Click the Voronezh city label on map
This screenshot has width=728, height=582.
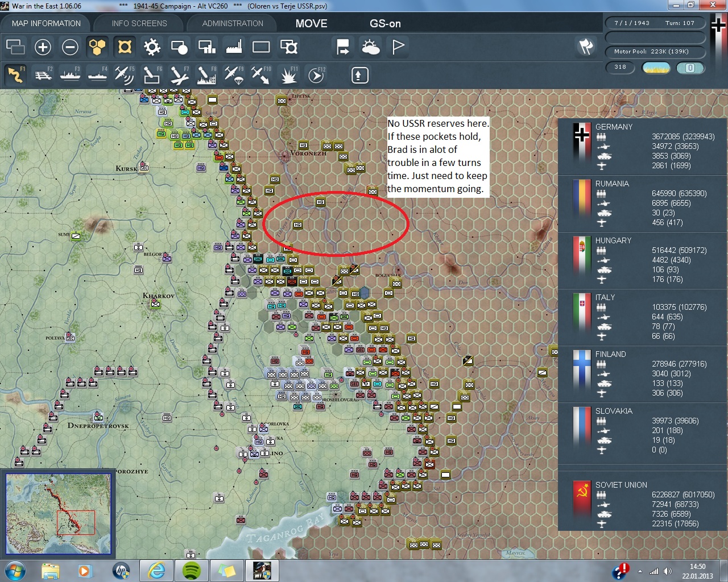pyautogui.click(x=308, y=153)
